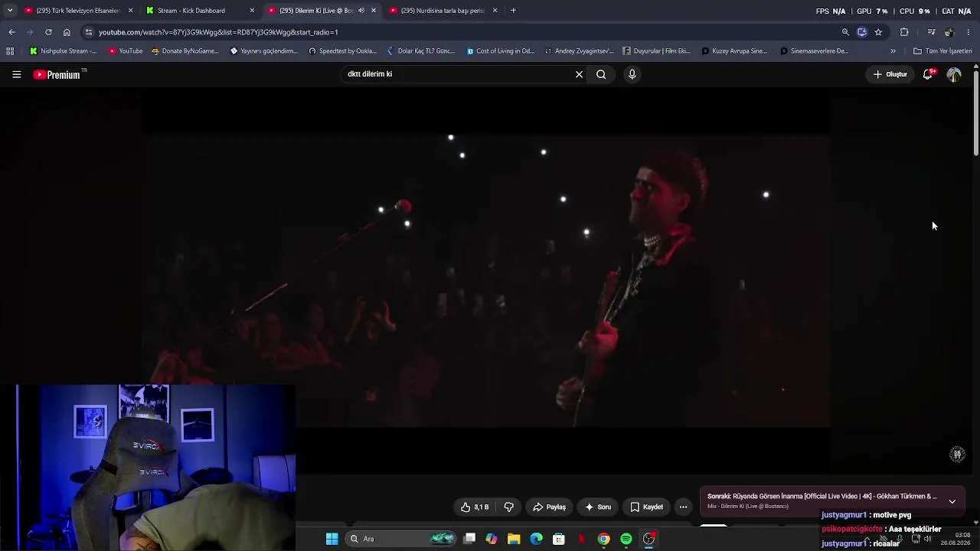The width and height of the screenshot is (980, 551).
Task: Open more actions three-dot menu
Action: (683, 507)
